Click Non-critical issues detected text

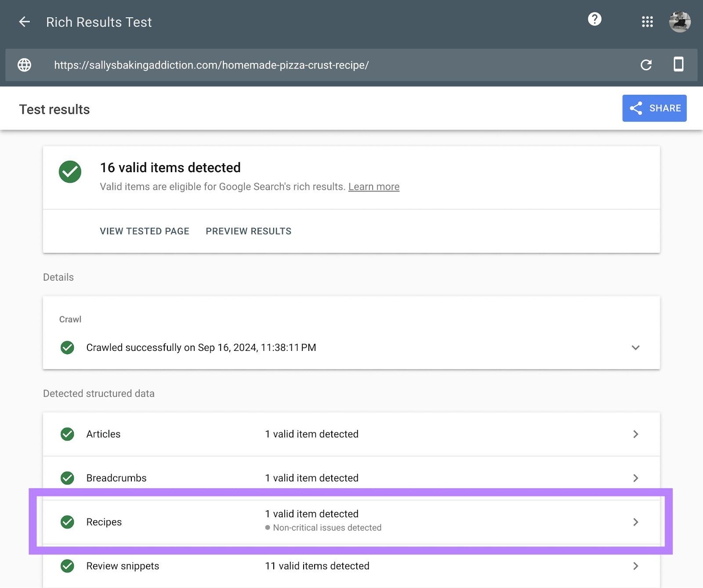tap(327, 527)
